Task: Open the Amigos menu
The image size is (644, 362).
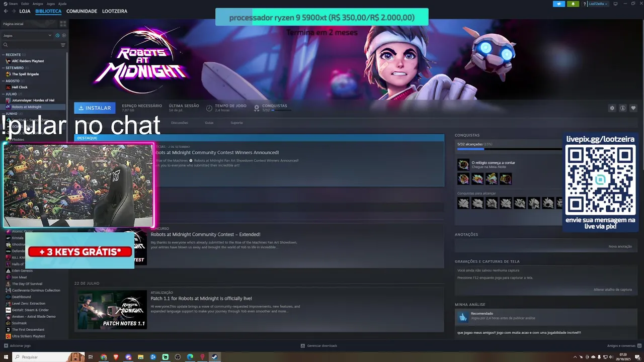Action: [x=38, y=4]
